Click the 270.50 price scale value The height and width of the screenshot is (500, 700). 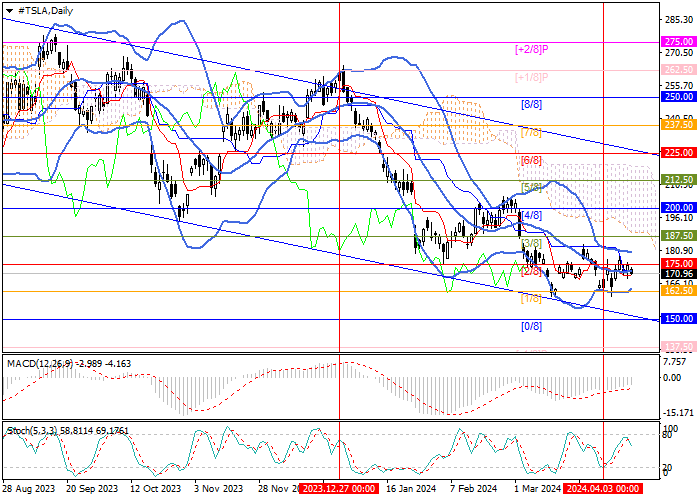pos(678,53)
